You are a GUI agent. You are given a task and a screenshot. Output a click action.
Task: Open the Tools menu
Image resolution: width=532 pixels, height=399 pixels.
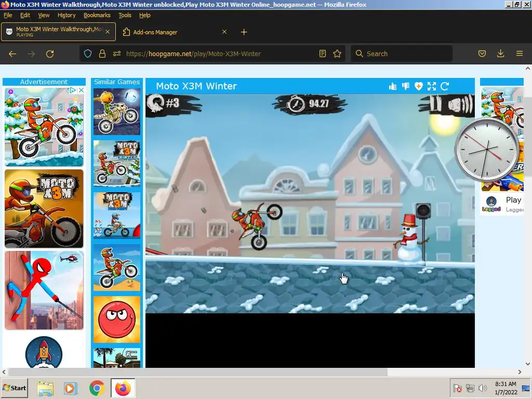(125, 15)
